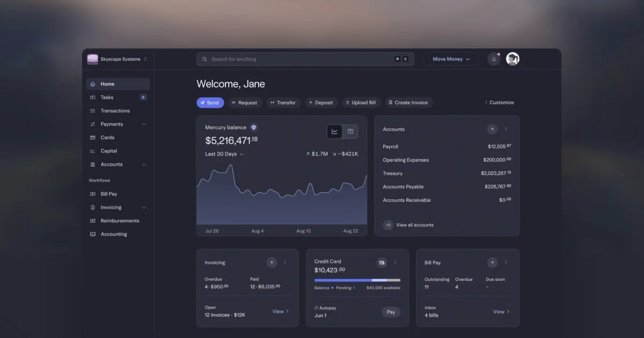Create invoice via plus icon on Invoicing card
Viewport: 644px width, 338px height.
(x=272, y=262)
